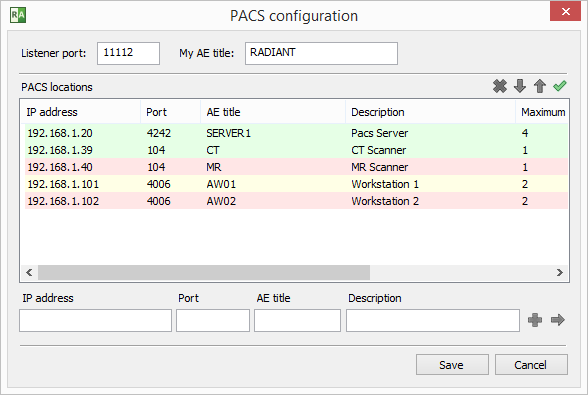The image size is (588, 395).
Task: Move PACS location up with arrow icon
Action: click(540, 86)
